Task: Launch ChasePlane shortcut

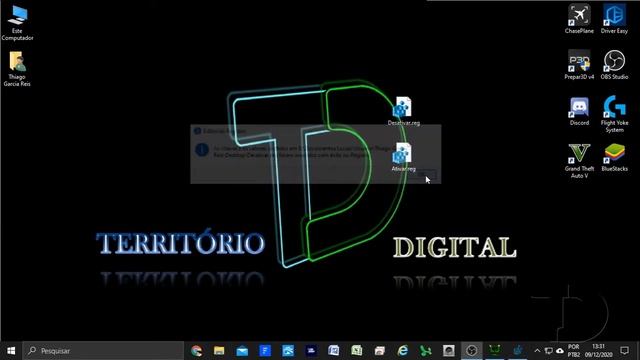Action: (579, 19)
